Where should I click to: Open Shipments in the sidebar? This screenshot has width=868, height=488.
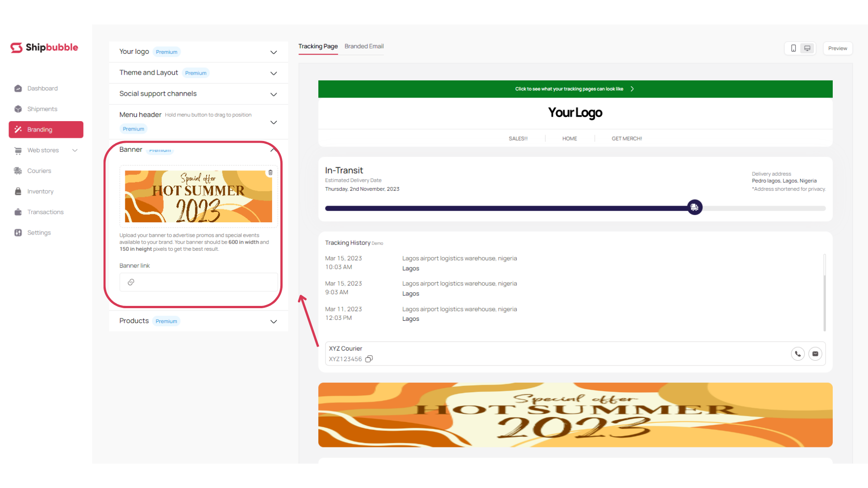(42, 109)
